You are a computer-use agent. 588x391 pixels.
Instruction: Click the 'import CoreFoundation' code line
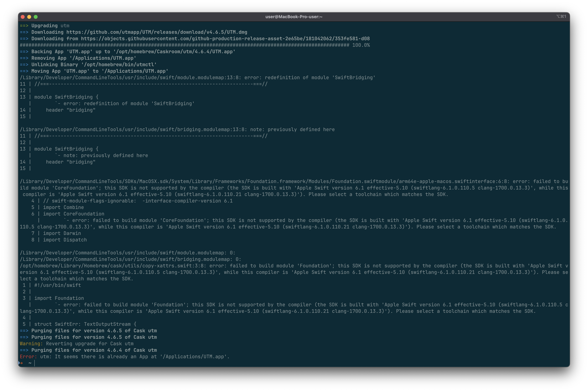point(73,214)
